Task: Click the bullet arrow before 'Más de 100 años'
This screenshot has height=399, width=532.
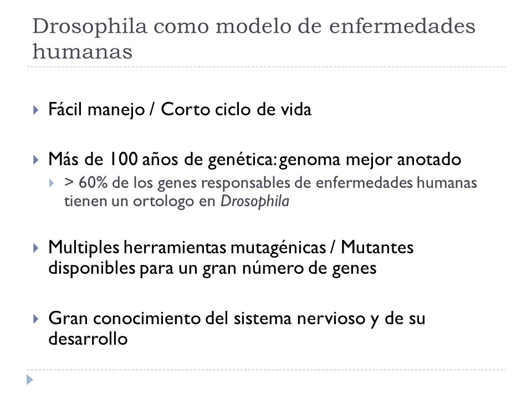Action: tap(35, 160)
